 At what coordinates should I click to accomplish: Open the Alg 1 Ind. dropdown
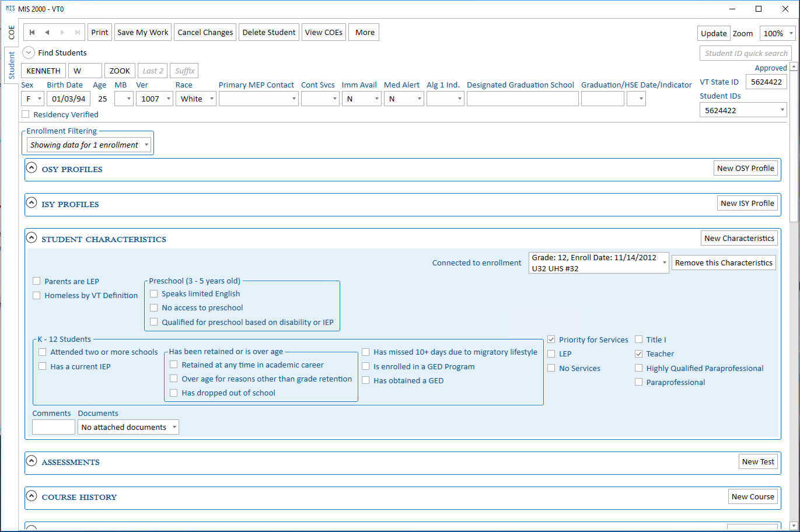click(x=445, y=99)
